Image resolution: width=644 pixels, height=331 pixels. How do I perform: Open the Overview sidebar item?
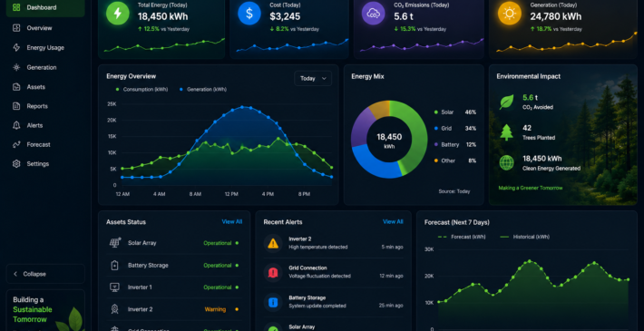click(45, 28)
